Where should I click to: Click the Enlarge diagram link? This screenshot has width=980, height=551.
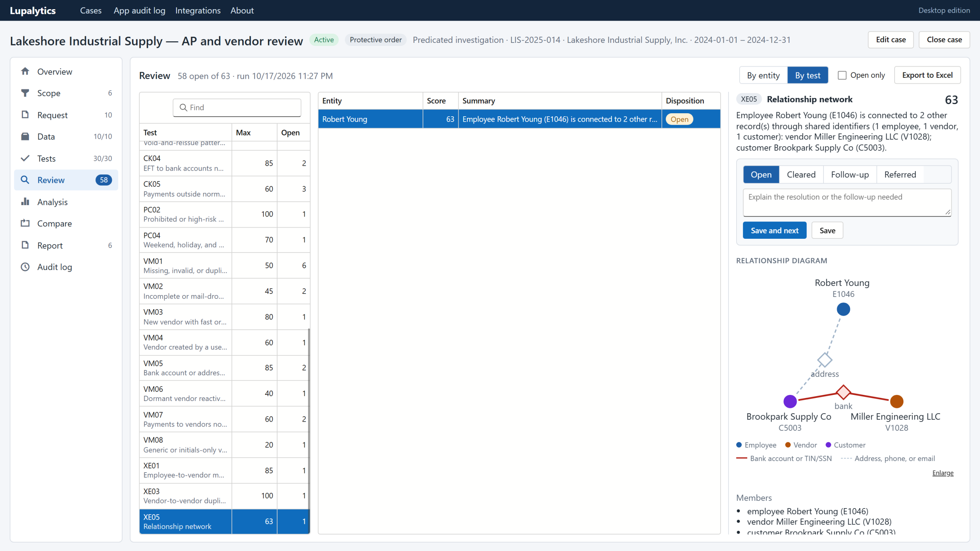(943, 473)
